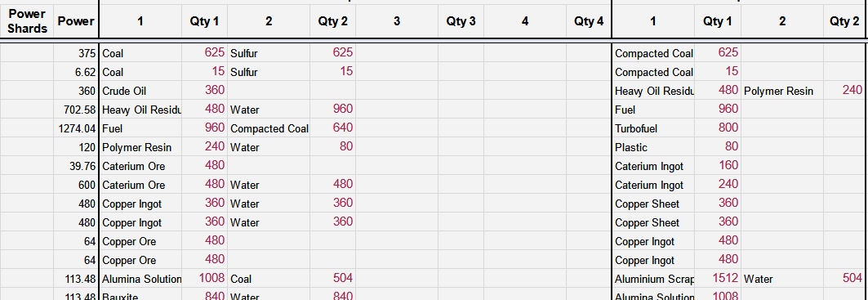The image size is (868, 300).
Task: Select the Heavy Oil Residue input cell
Action: tap(140, 110)
